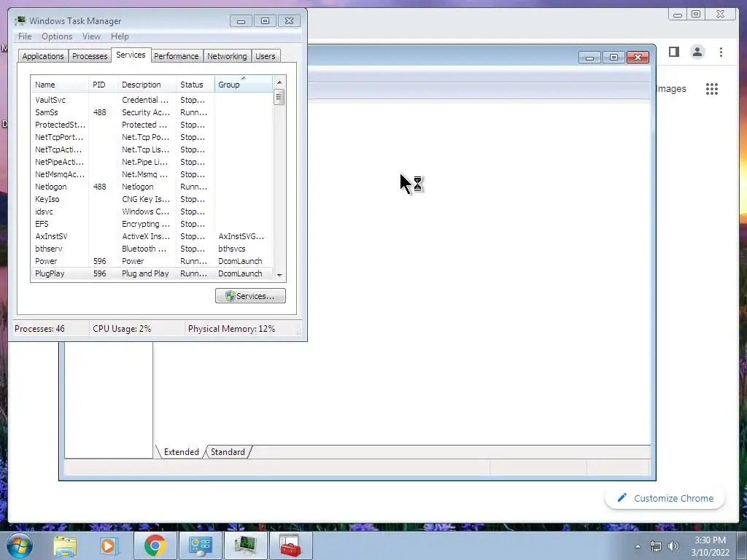Open the Images link in Chrome
The width and height of the screenshot is (747, 560).
[671, 89]
